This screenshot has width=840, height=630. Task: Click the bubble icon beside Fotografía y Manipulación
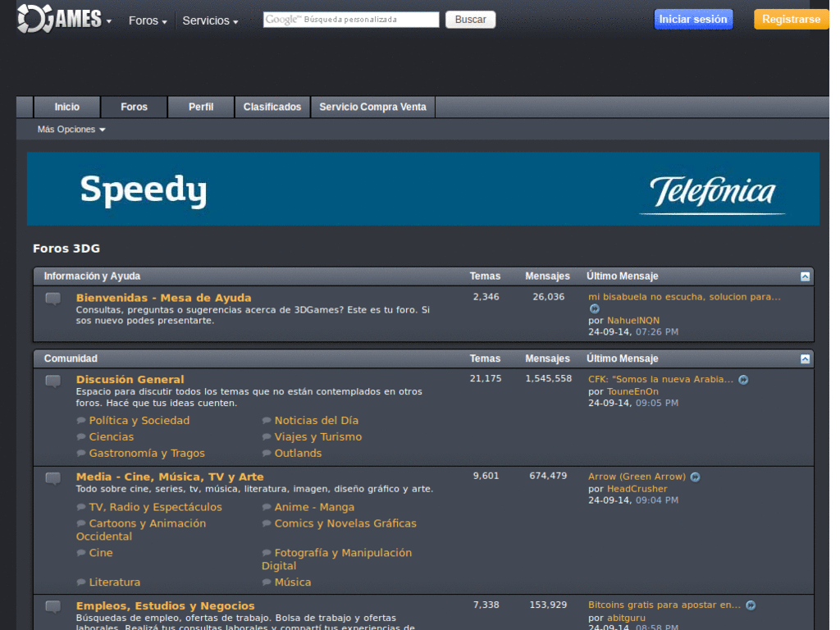(267, 553)
